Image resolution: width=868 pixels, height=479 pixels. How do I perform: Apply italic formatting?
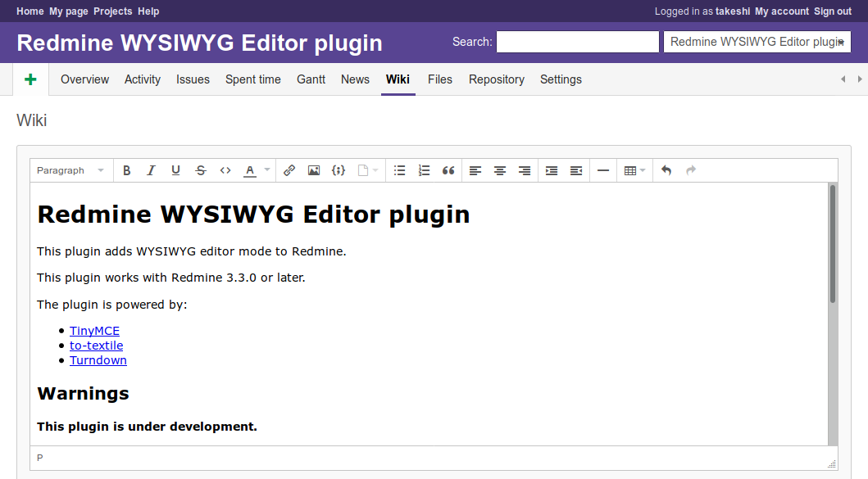point(151,170)
